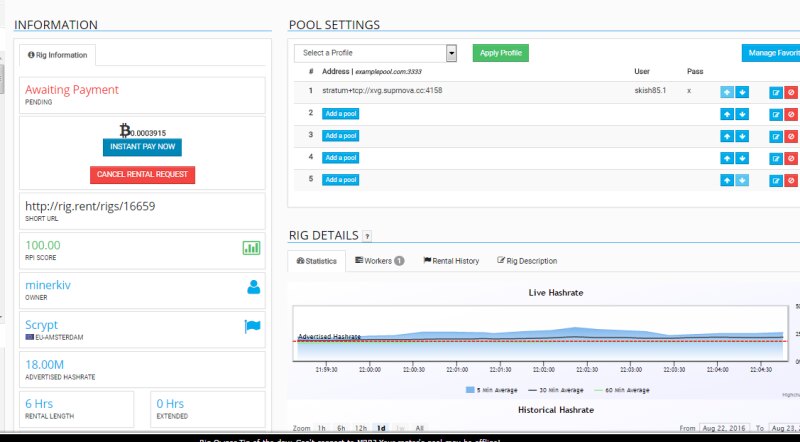Open the Rig Description tab
Screen dimensions: 800x442
527,261
